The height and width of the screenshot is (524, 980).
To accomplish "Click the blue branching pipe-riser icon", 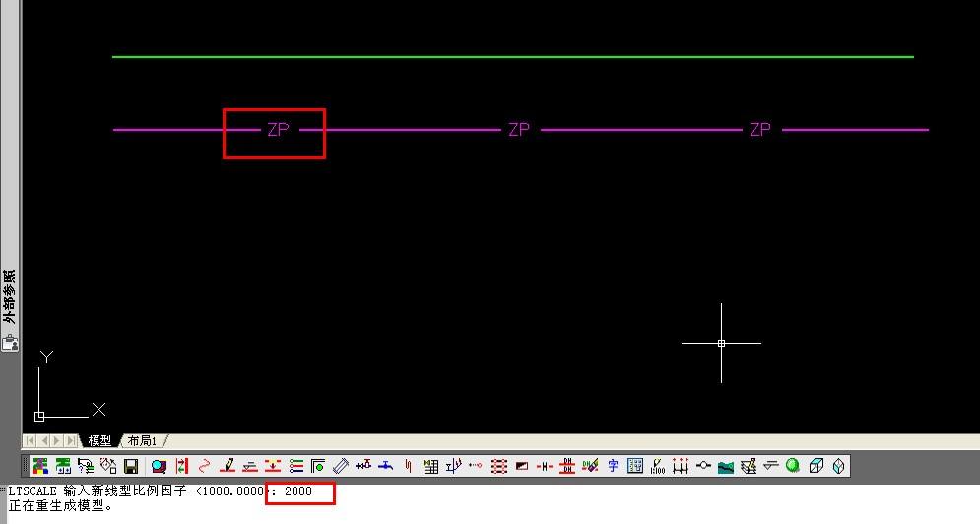I will pyautogui.click(x=454, y=466).
